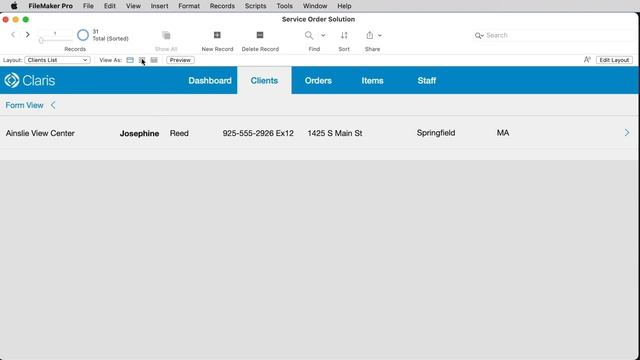Image resolution: width=640 pixels, height=360 pixels.
Task: Click city Springfield
Action: [x=436, y=133]
